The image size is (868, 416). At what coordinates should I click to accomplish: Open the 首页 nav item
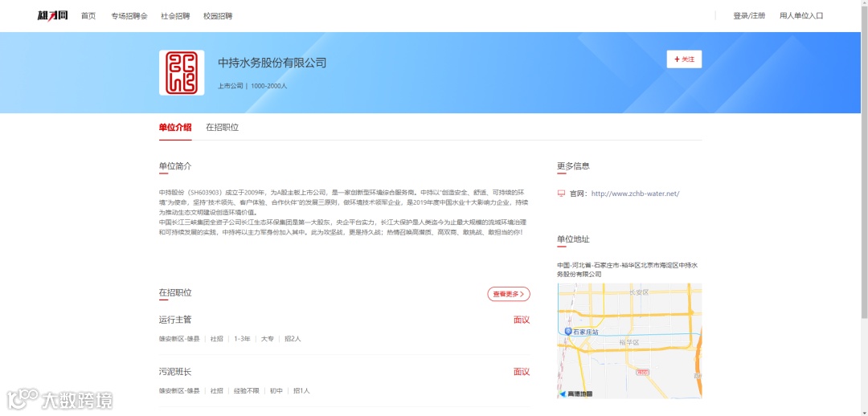tap(88, 16)
